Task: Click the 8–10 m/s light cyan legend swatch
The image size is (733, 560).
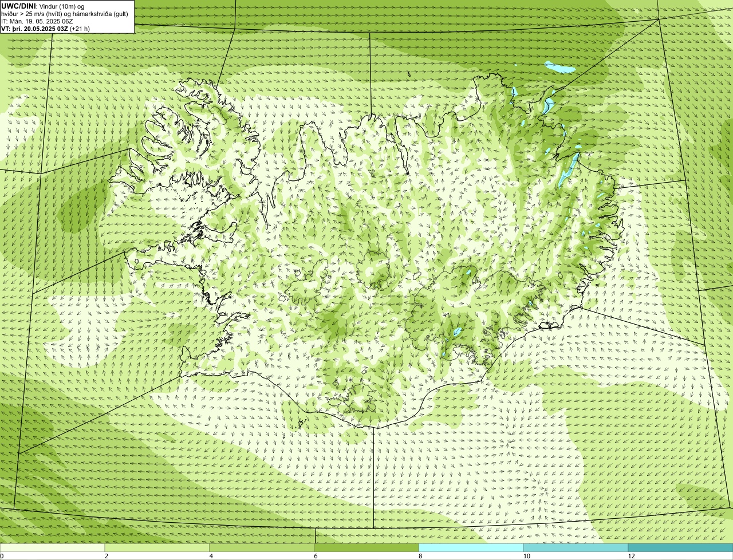Action: [471, 548]
